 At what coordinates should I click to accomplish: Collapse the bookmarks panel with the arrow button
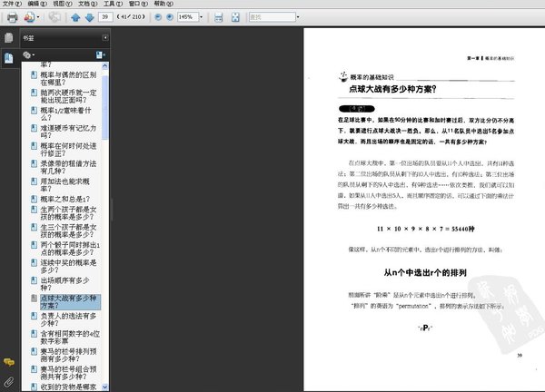105,37
